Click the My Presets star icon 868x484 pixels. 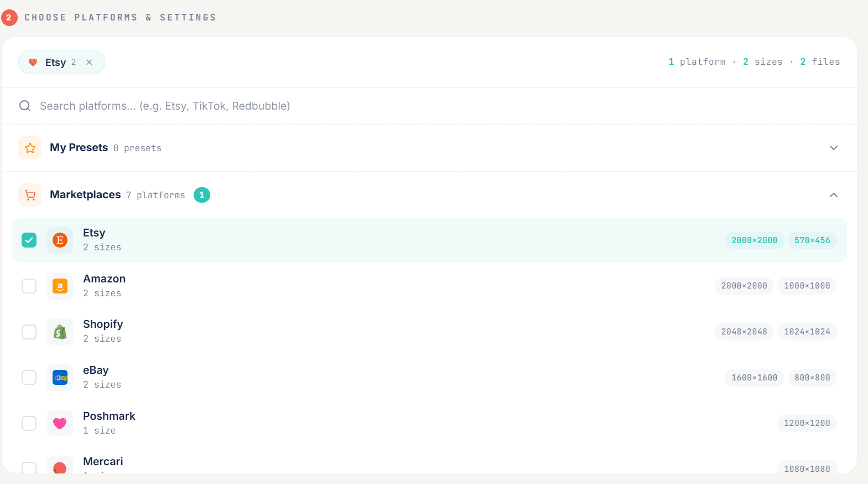click(30, 148)
